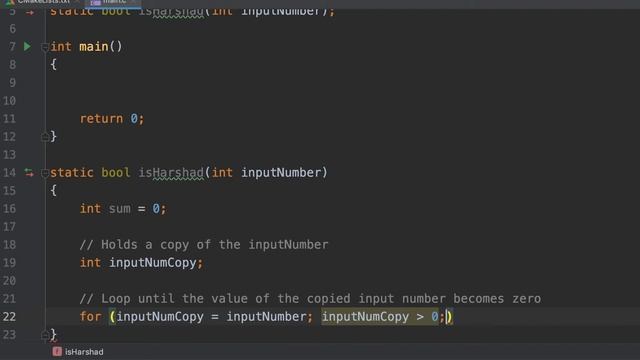Click the 'for' keyword on line 22
This screenshot has width=640, height=360.
pyautogui.click(x=90, y=317)
